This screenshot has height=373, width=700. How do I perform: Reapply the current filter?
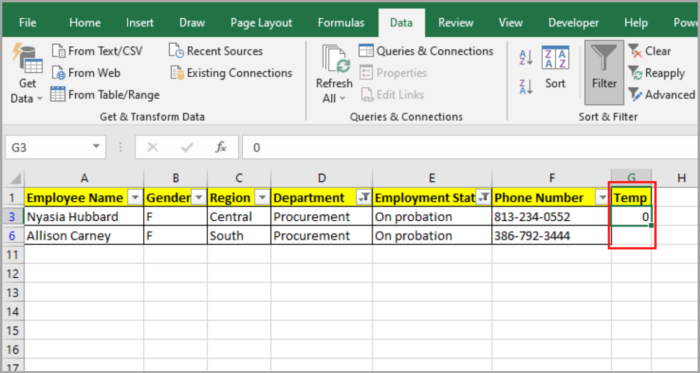coord(656,73)
